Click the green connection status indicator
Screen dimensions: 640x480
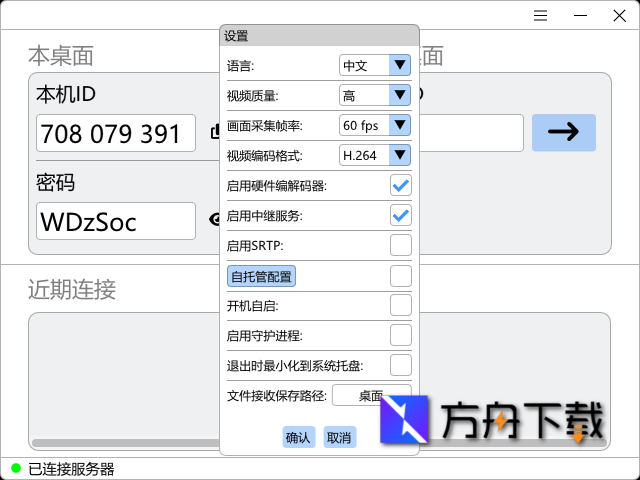coord(16,468)
